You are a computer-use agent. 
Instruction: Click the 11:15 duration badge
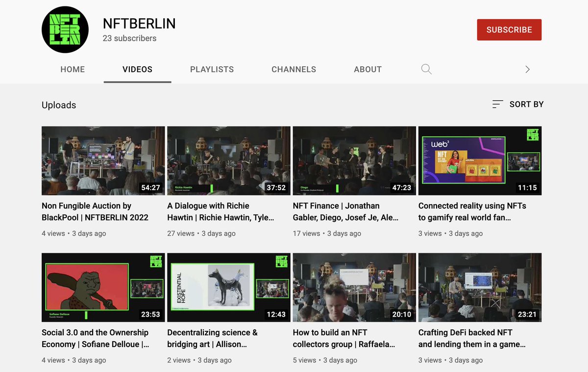pyautogui.click(x=527, y=188)
